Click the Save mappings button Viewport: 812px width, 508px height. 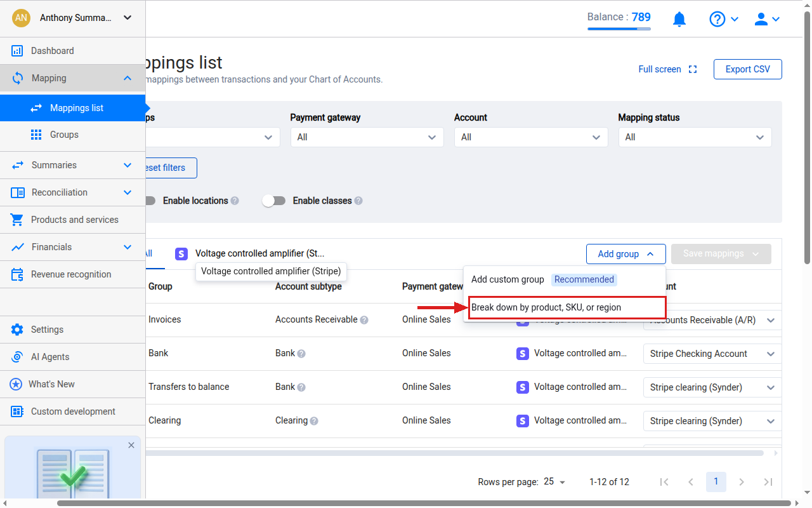pos(721,254)
